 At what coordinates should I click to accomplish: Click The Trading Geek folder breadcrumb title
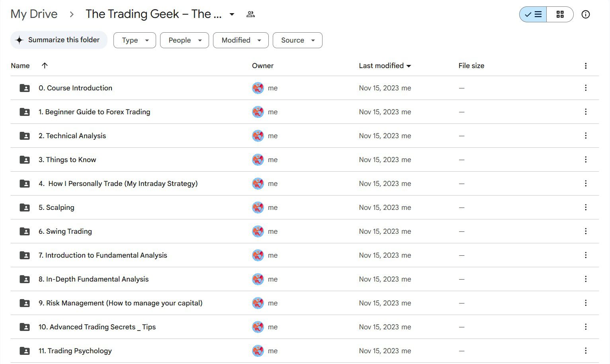tap(153, 14)
